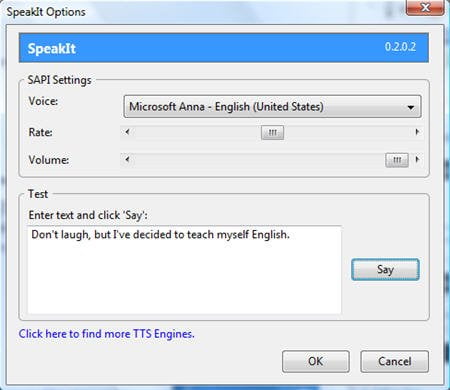Open the Voice dropdown showing Microsoft Anna
Screen dimensions: 450x390
[272, 107]
